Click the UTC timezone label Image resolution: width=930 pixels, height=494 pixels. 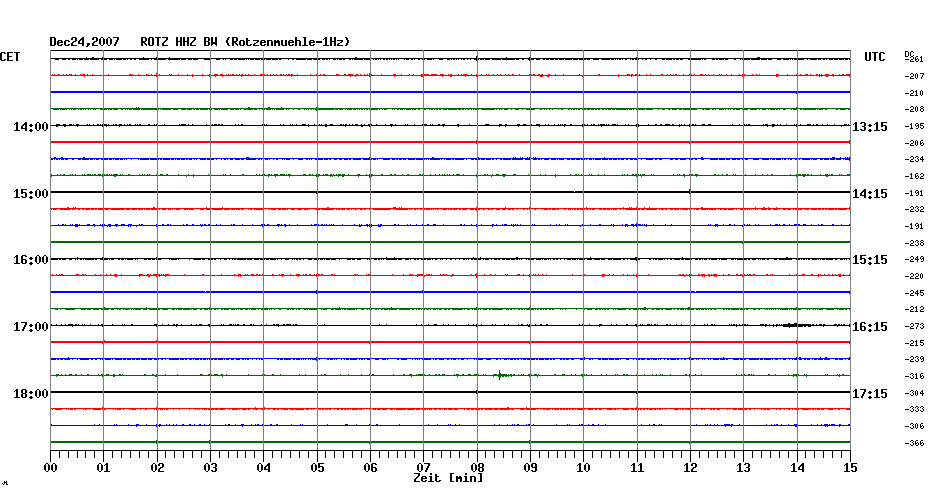(x=874, y=57)
